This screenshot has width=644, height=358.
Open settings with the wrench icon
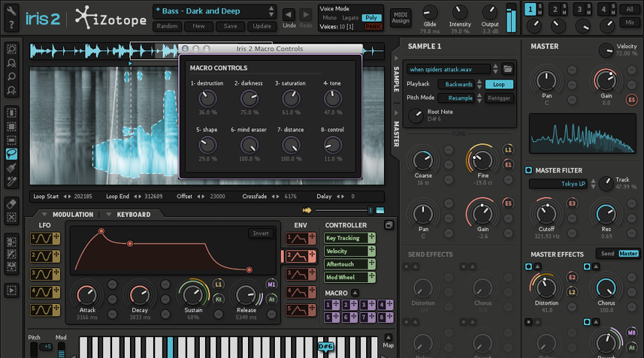11,11
